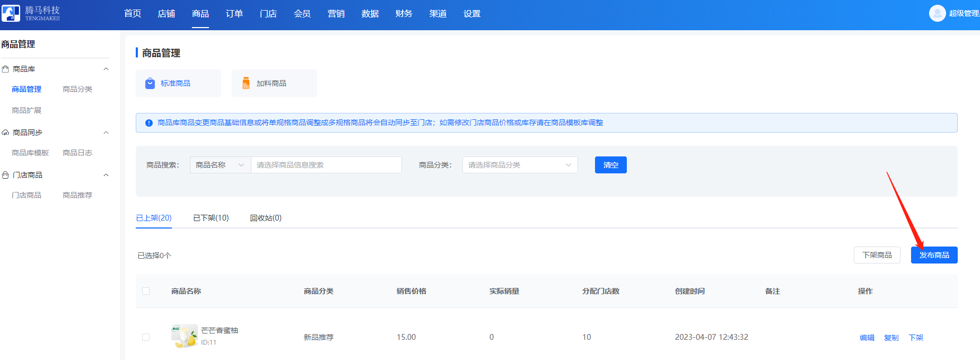Viewport: 980px width, 360px height.
Task: Click the 商品同步 cloud icon in sidebar
Action: (x=5, y=133)
